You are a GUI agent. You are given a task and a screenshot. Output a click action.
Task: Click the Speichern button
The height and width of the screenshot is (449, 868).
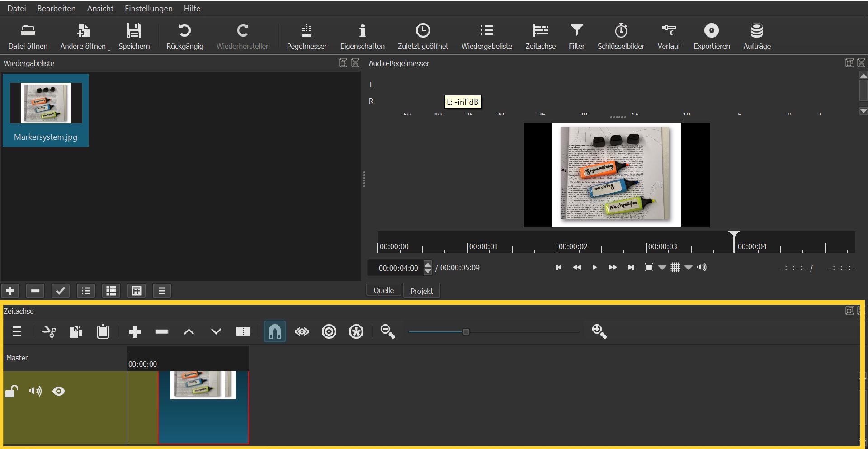coord(134,37)
